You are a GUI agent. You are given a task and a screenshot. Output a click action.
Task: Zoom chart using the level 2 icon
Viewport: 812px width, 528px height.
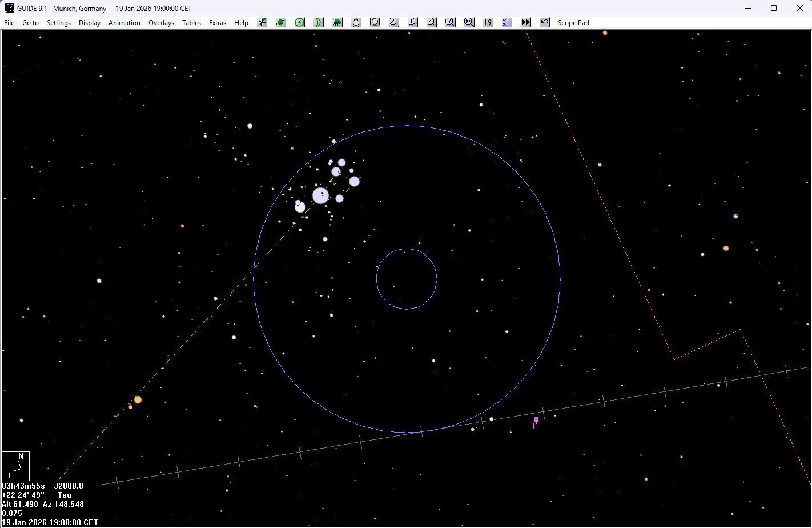click(x=393, y=22)
